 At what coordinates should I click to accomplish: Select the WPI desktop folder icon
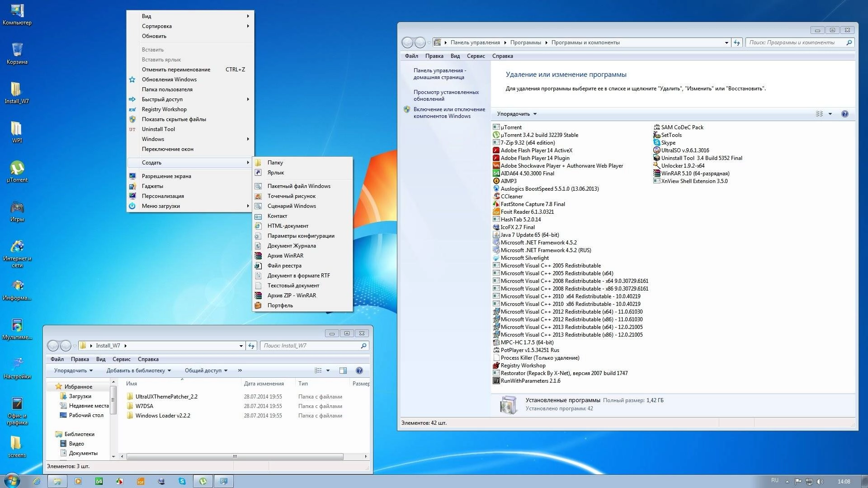click(x=17, y=132)
